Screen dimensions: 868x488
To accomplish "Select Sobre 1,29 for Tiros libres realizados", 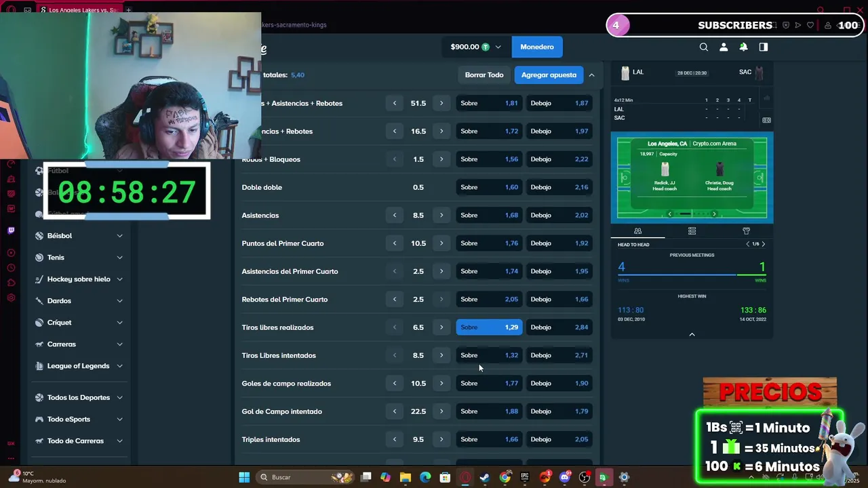I will click(489, 327).
